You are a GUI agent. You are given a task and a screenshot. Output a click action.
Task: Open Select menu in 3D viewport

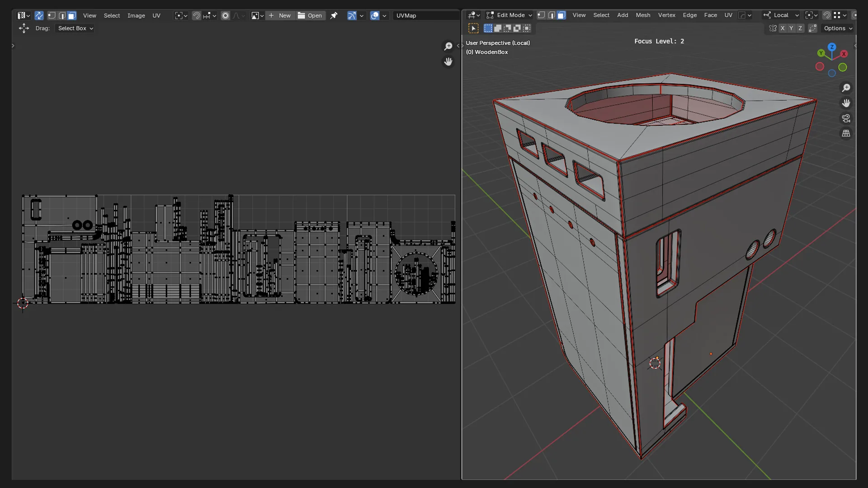(601, 15)
